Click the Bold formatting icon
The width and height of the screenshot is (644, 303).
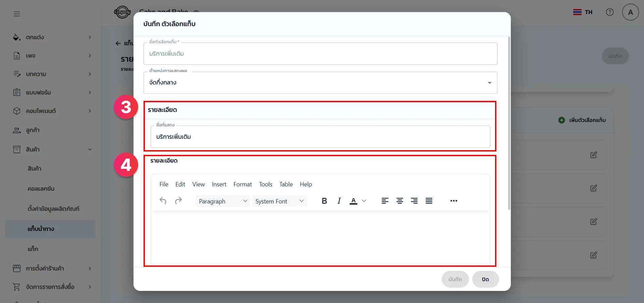tap(324, 201)
